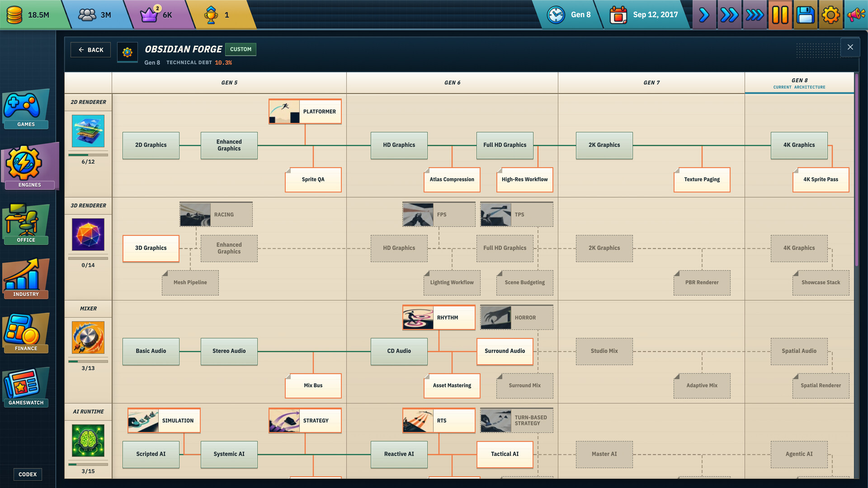The height and width of the screenshot is (488, 868).
Task: Select the Gen 5 column header
Action: pos(229,83)
